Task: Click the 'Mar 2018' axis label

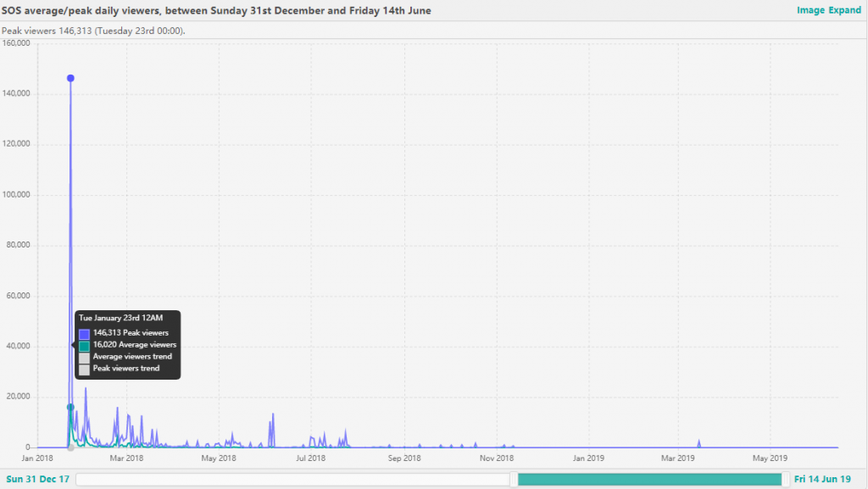Action: [126, 458]
